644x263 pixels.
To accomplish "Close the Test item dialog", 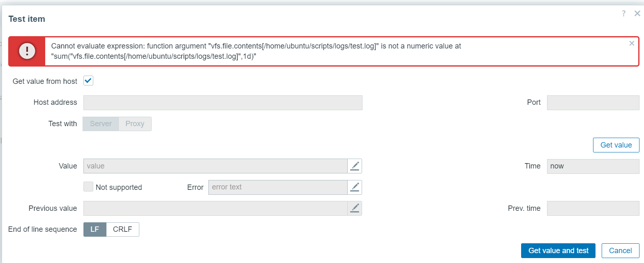I will [637, 14].
